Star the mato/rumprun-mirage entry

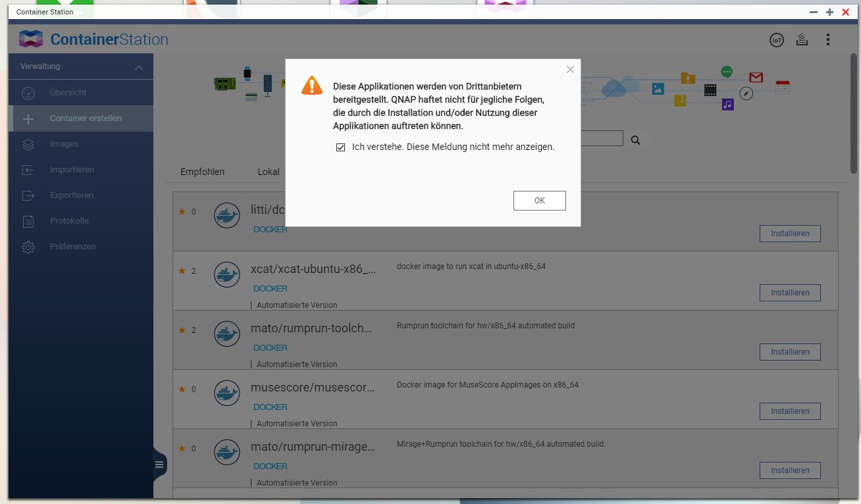(182, 449)
